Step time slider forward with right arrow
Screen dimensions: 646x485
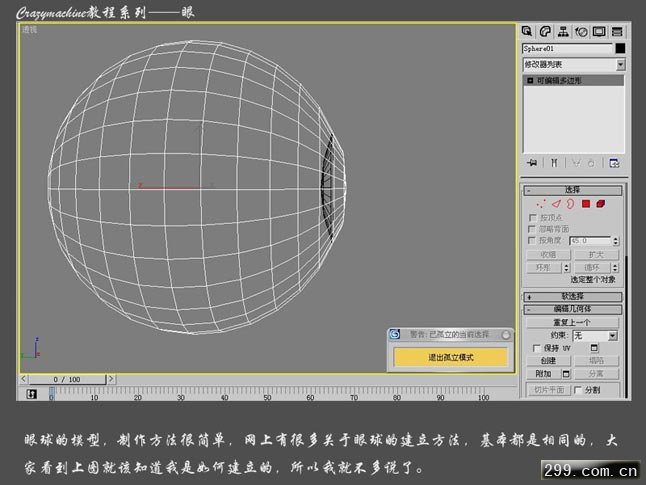coord(111,379)
